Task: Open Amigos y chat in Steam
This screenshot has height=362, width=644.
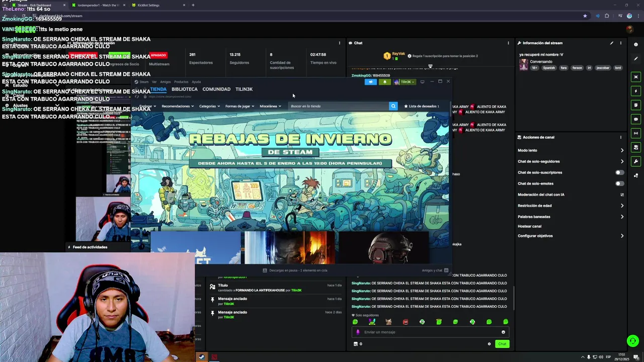Action: coord(435,270)
